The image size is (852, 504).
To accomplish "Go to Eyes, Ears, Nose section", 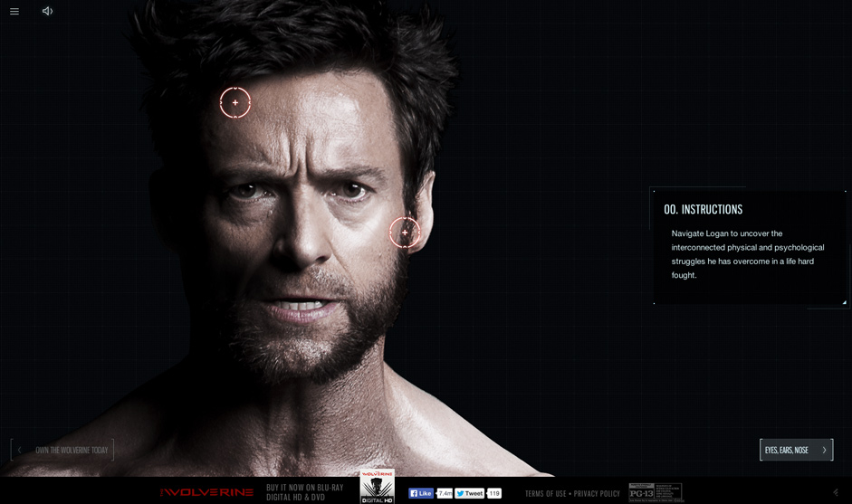I will [x=796, y=450].
